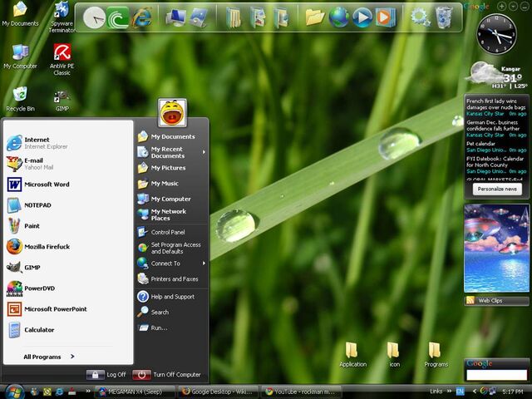The image size is (532, 399).
Task: Launch the green BitComet icon in dock
Action: (x=118, y=17)
